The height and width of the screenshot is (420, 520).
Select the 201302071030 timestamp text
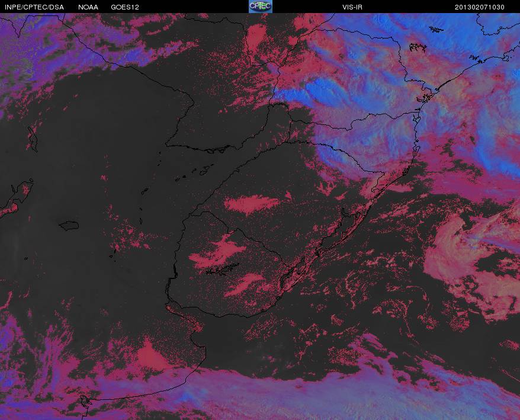pos(480,7)
